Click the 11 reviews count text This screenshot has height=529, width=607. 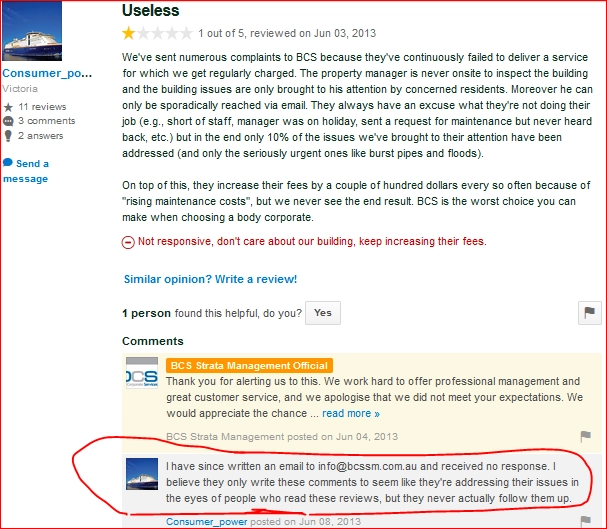(42, 107)
